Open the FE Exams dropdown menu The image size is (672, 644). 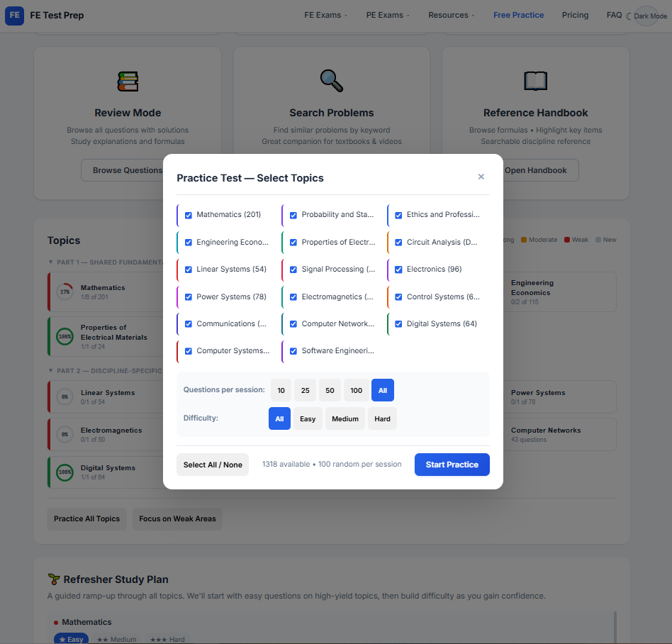(x=325, y=15)
